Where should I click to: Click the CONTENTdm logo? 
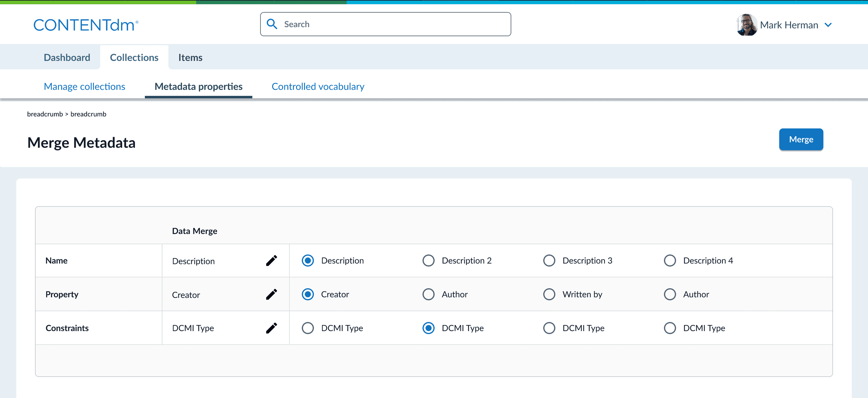[86, 25]
